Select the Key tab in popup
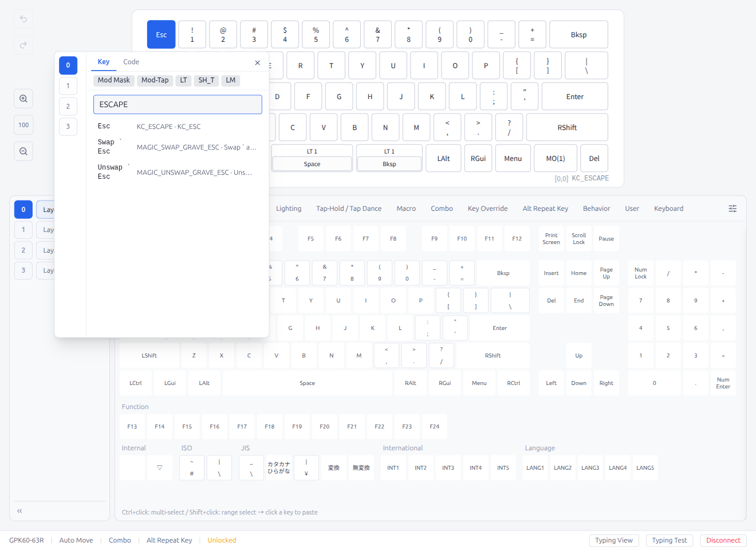The height and width of the screenshot is (550, 756). 104,62
